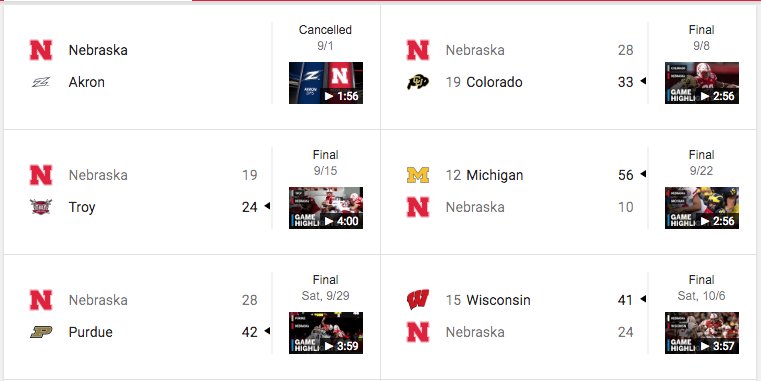
Task: Click the Colorado Buffaloes logo
Action: [418, 82]
